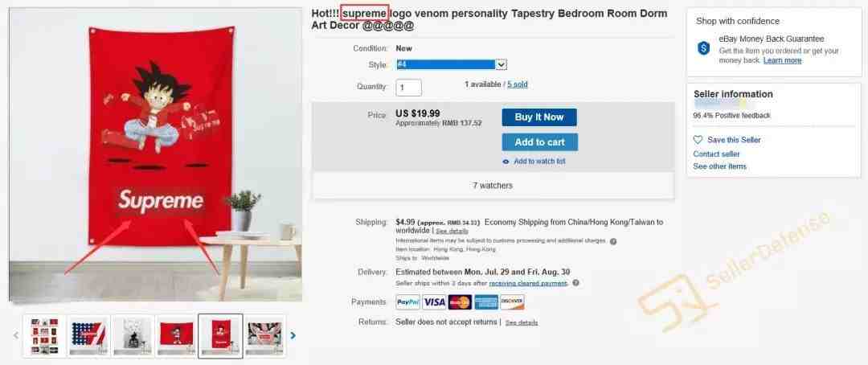Click the Buy It Now button
Viewport: 868px width, 365px height.
pyautogui.click(x=539, y=117)
